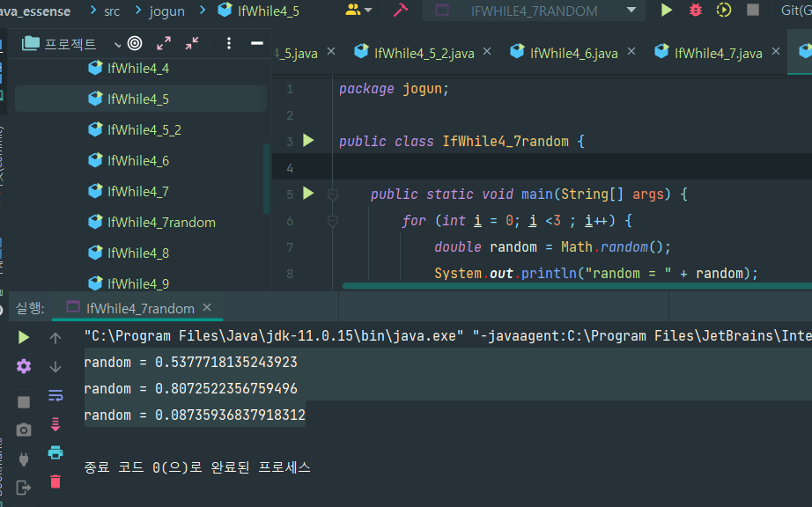Click console line random = 0.08735936837918312
This screenshot has height=507, width=812.
tap(195, 415)
